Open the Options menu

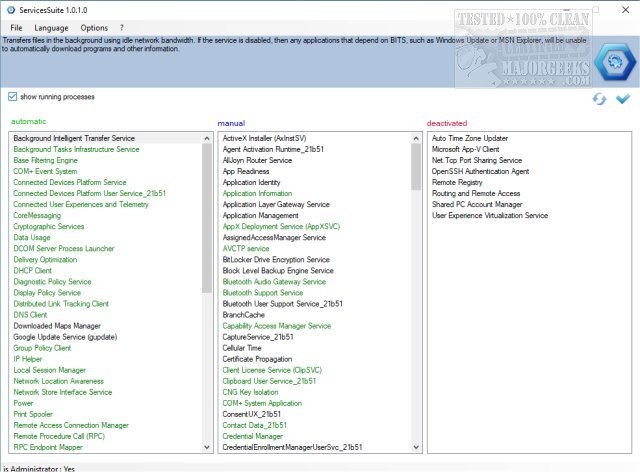(94, 28)
